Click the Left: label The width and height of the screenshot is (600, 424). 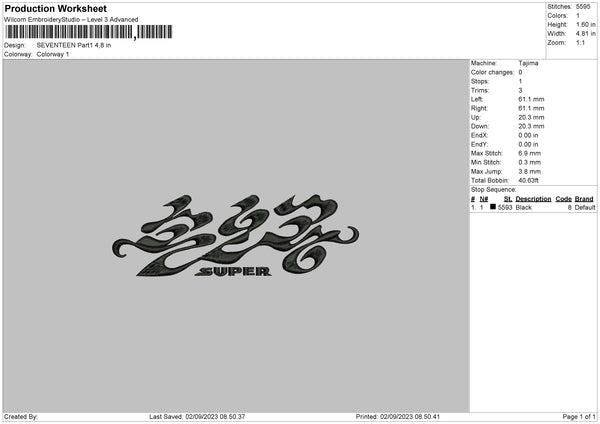tap(477, 99)
